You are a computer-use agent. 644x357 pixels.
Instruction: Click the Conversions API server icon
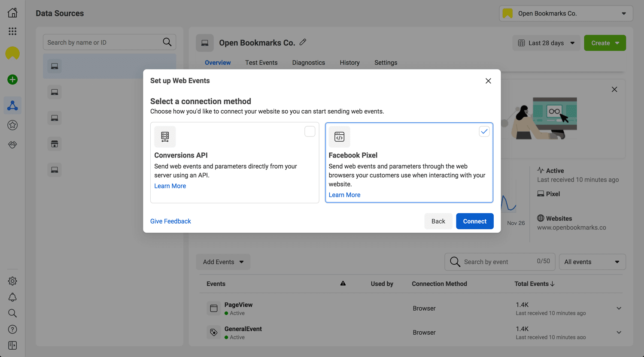click(x=165, y=137)
